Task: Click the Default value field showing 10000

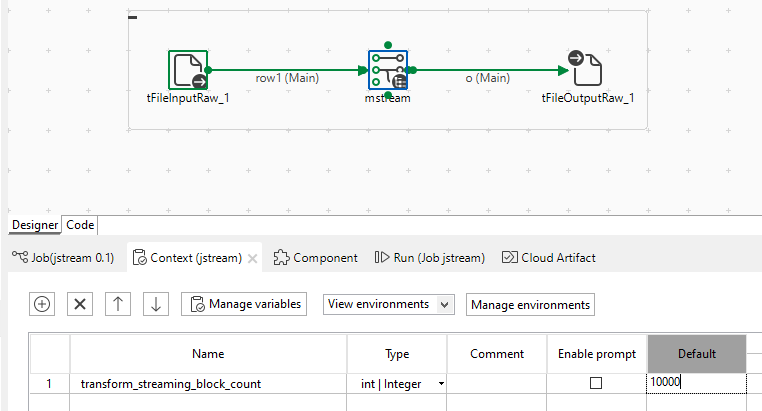Action: click(x=696, y=382)
